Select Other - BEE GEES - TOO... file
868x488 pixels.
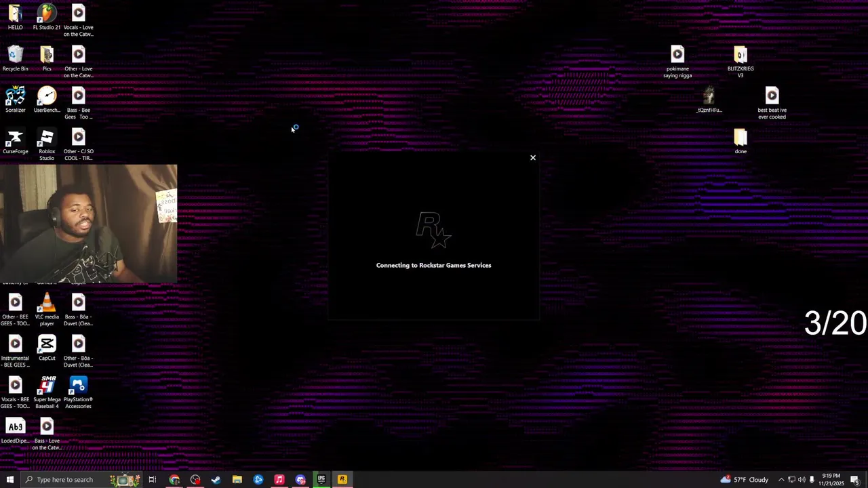coord(15,310)
